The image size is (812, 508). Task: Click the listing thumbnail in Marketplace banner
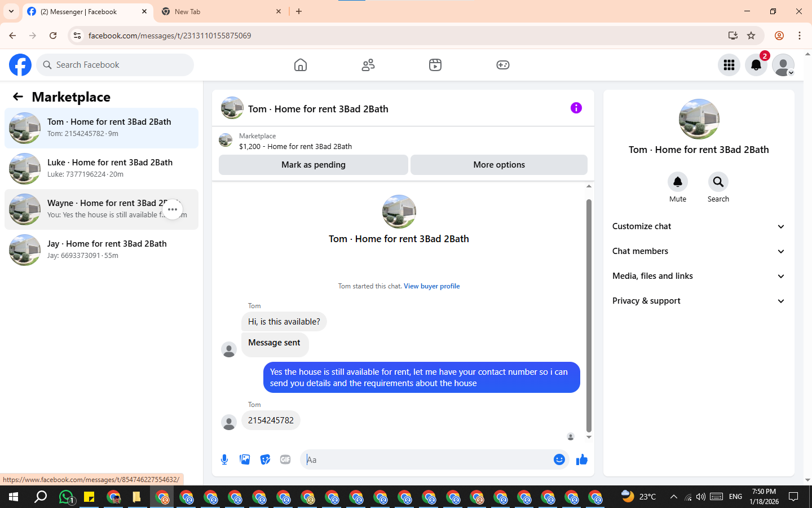coord(226,140)
